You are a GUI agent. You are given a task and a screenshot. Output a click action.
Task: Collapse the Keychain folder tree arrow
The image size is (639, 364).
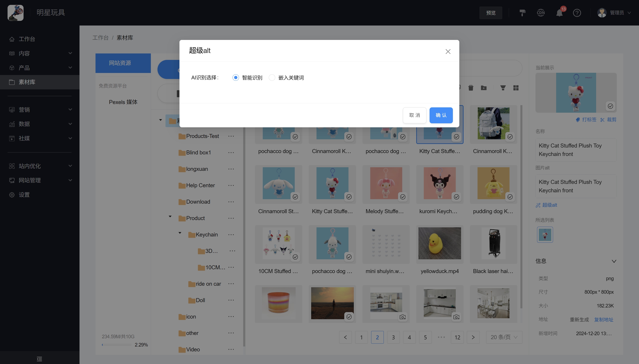coord(180,233)
